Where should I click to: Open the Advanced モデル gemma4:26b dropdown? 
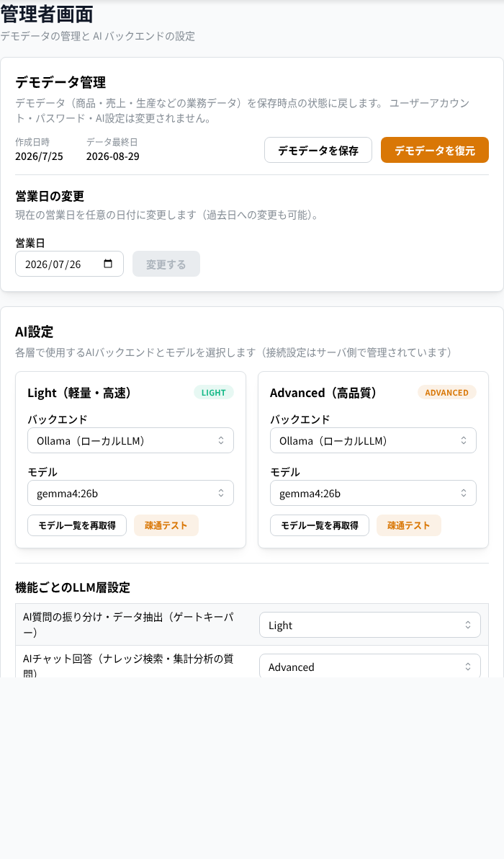[x=373, y=493]
